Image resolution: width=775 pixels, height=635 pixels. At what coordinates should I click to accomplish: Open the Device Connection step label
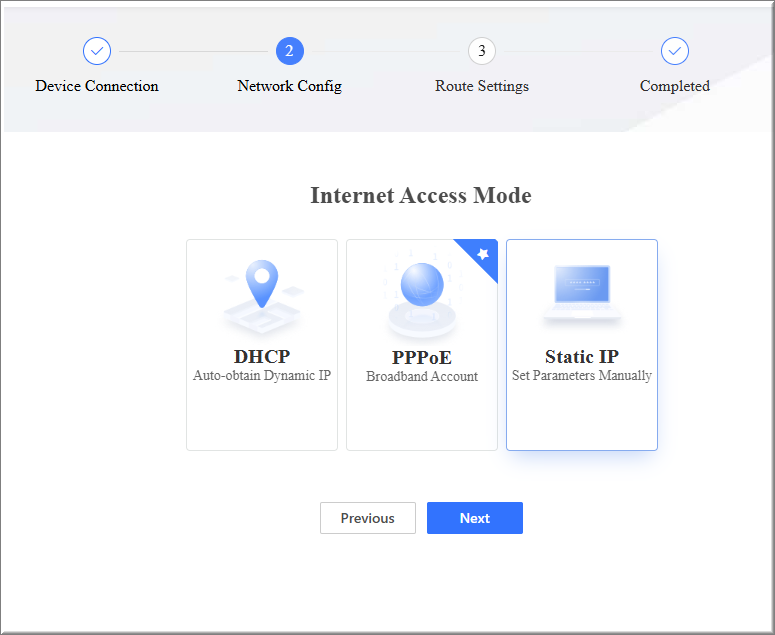pyautogui.click(x=97, y=86)
